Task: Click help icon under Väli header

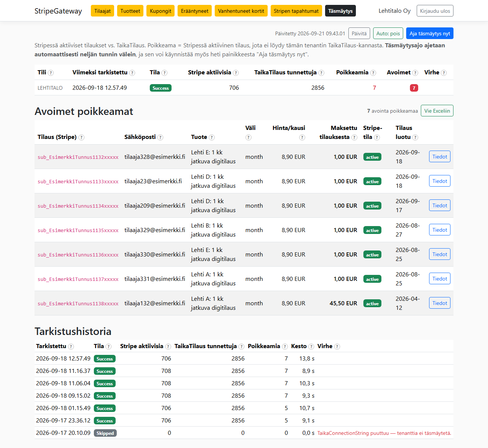Action: (x=248, y=137)
